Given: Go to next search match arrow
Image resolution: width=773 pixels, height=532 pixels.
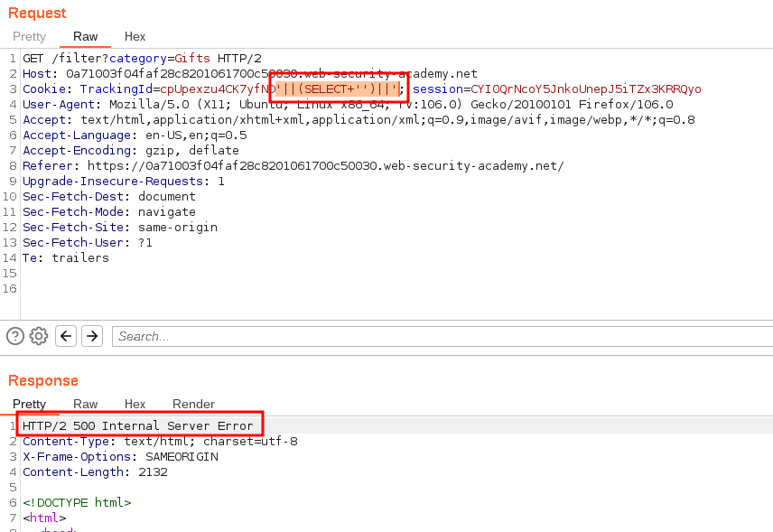Looking at the screenshot, I should (92, 336).
